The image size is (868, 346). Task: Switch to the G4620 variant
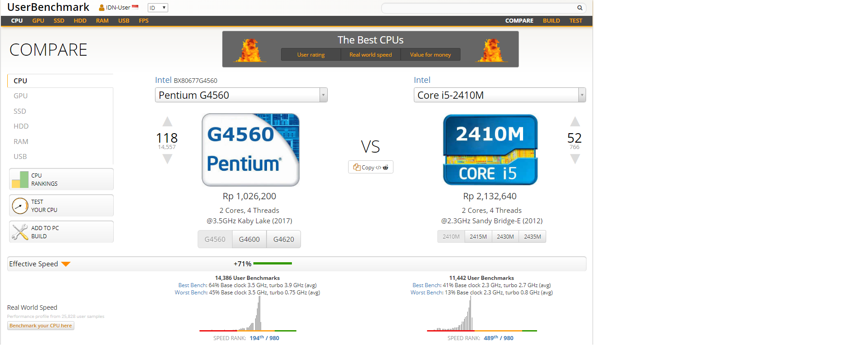(x=284, y=239)
